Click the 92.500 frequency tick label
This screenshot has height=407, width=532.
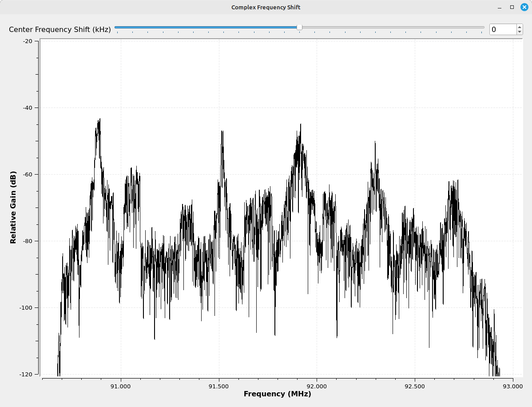[x=415, y=386]
